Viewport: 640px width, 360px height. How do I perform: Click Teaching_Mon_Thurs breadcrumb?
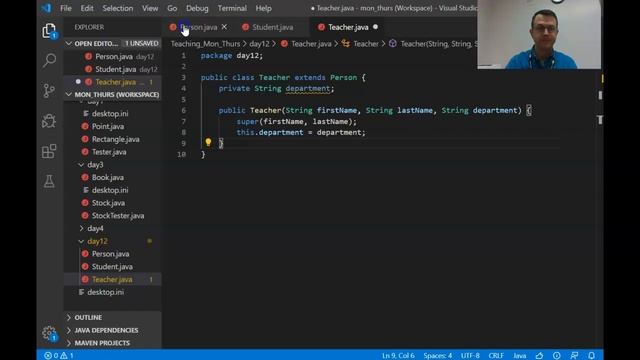205,44
